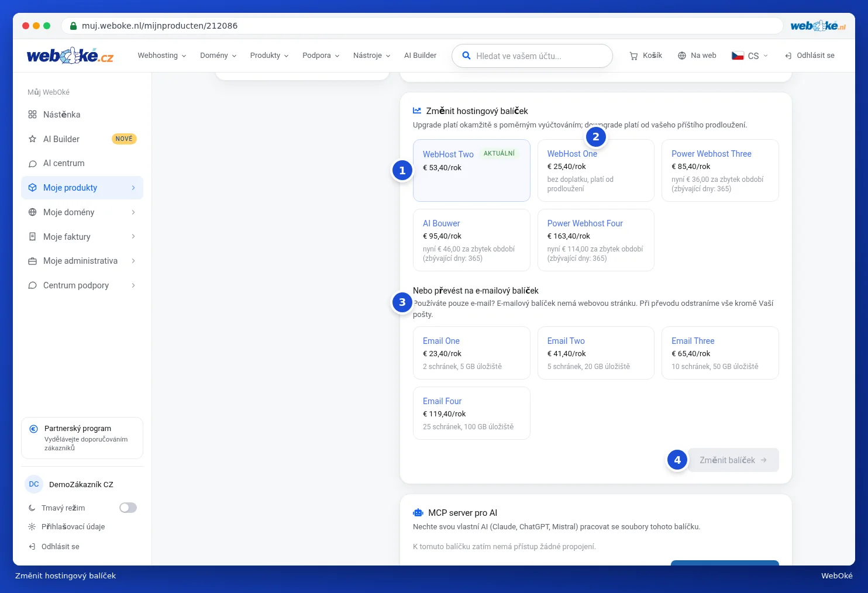
Task: Click the sun icon for Přihlašovací údaje
Action: 32,527
